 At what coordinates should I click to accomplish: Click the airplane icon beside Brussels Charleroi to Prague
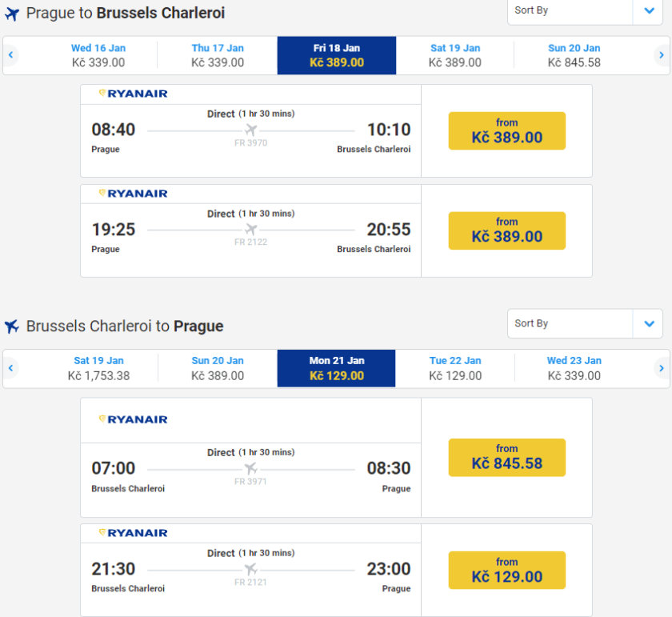[x=11, y=327]
